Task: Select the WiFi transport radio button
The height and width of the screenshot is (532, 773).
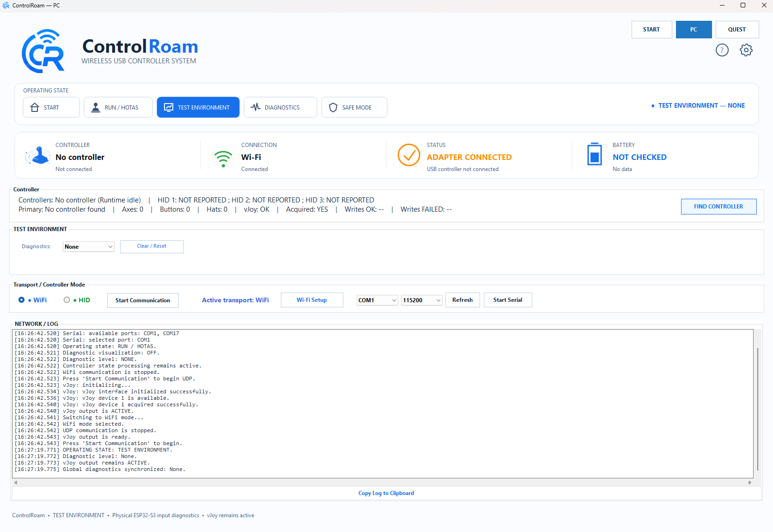Action: (x=21, y=300)
